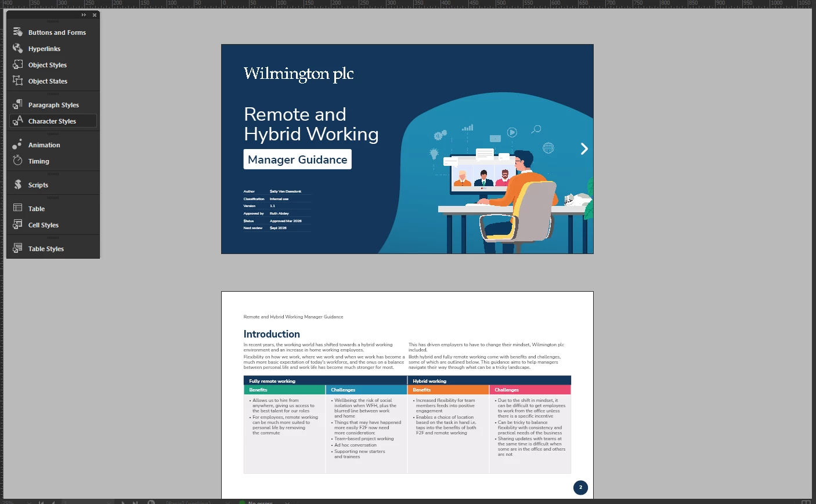Select the Fully remote working table header
This screenshot has width=816, height=504.
(x=325, y=381)
